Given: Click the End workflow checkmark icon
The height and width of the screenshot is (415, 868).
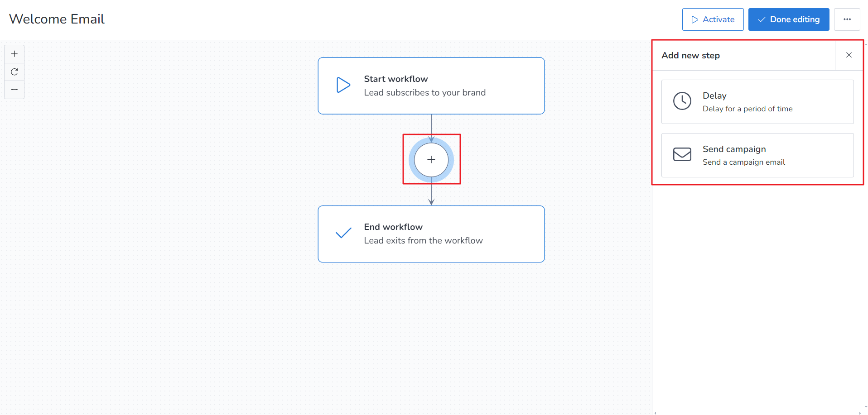Looking at the screenshot, I should click(x=343, y=233).
